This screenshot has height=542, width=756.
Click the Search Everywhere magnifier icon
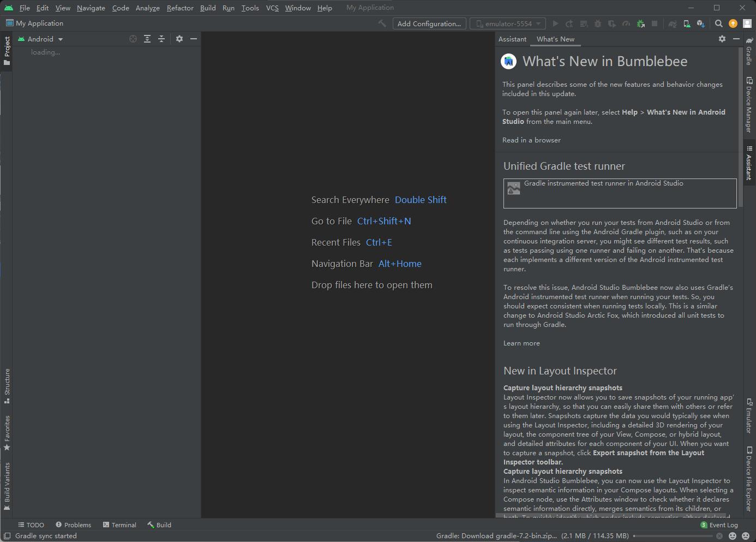pos(719,23)
